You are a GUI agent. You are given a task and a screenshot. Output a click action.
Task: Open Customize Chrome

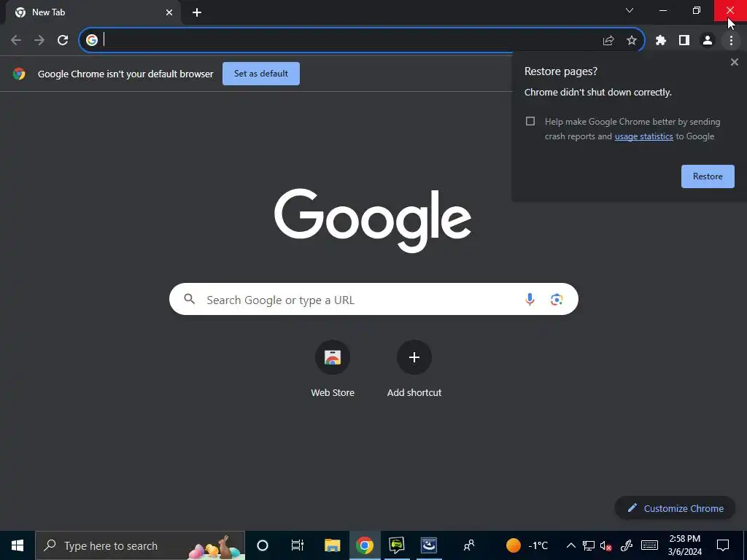click(x=675, y=508)
